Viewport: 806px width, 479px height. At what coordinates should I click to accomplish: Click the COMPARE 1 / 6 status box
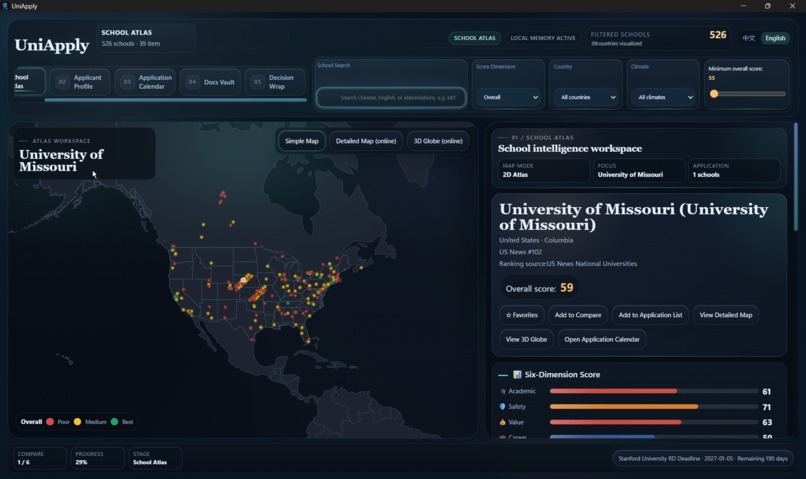tap(40, 458)
